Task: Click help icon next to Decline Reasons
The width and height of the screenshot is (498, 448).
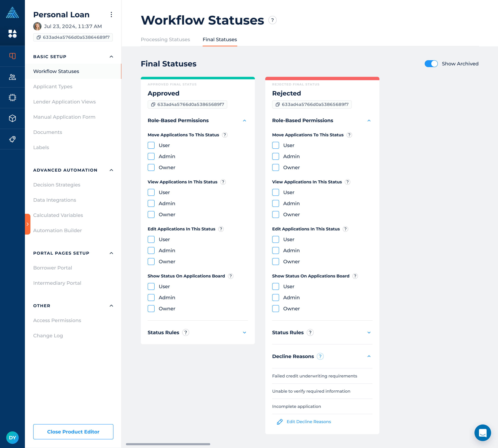Action: pos(320,356)
